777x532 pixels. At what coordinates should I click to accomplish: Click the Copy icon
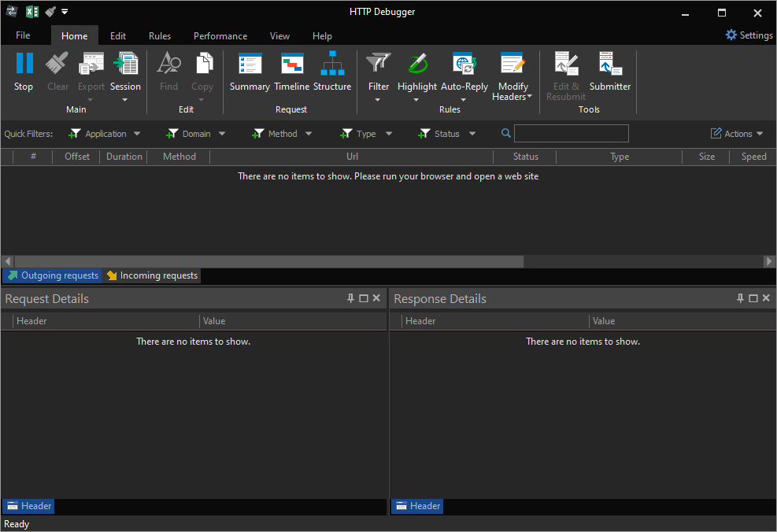(204, 64)
